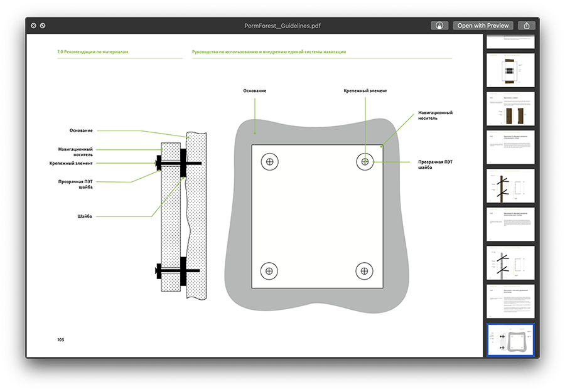Image resolution: width=565 pixels, height=392 pixels.
Task: Open the Share menu icon
Action: click(x=527, y=26)
